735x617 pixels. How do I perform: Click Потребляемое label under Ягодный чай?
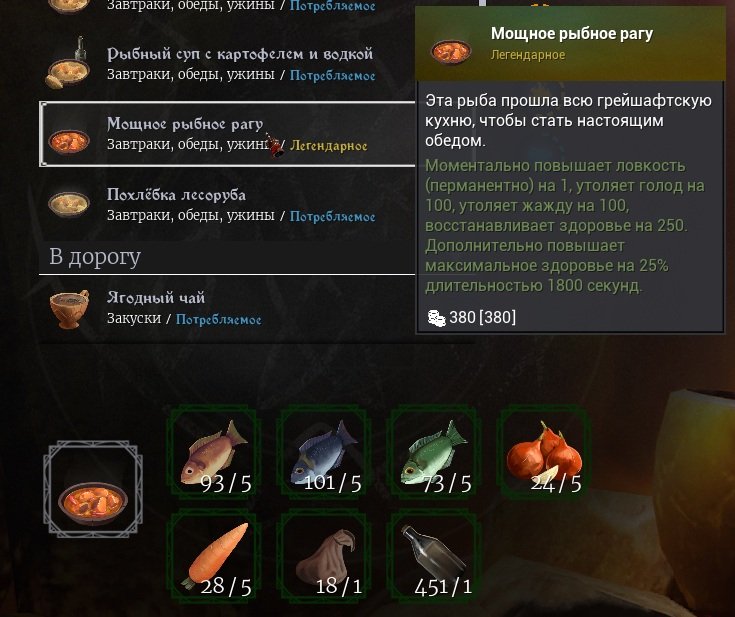[218, 319]
